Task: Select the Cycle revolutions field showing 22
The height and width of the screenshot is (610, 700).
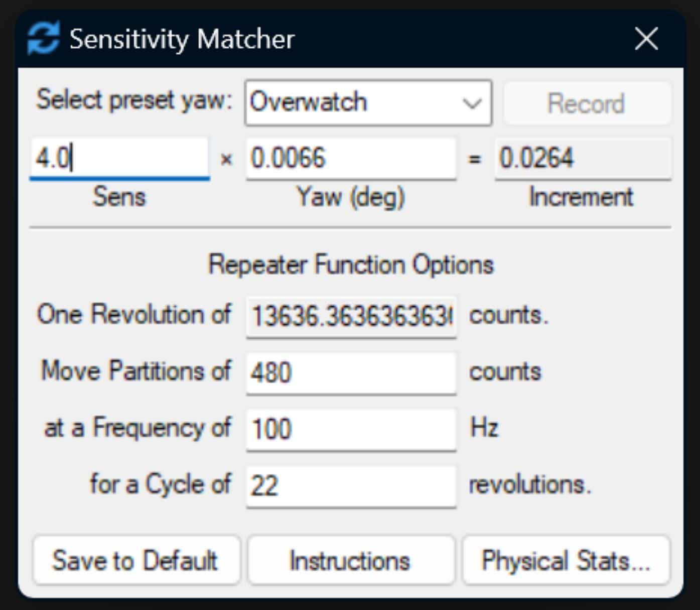Action: (x=351, y=485)
